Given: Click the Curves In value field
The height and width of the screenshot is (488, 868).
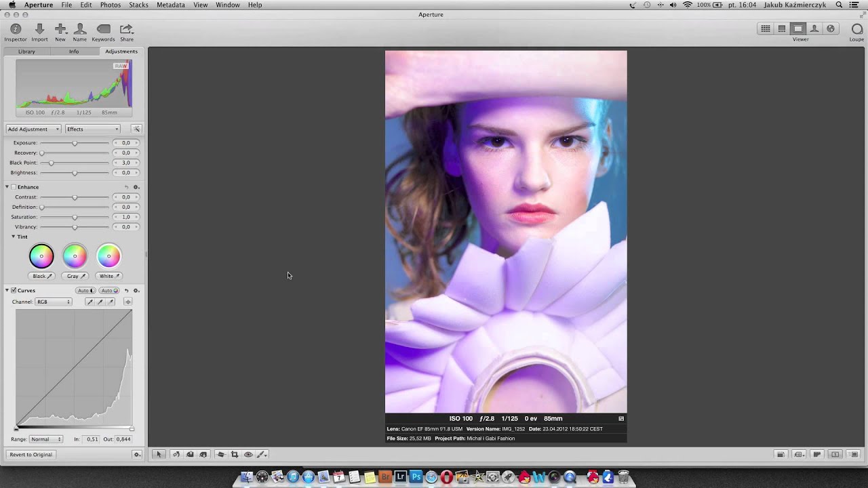Looking at the screenshot, I should [92, 439].
